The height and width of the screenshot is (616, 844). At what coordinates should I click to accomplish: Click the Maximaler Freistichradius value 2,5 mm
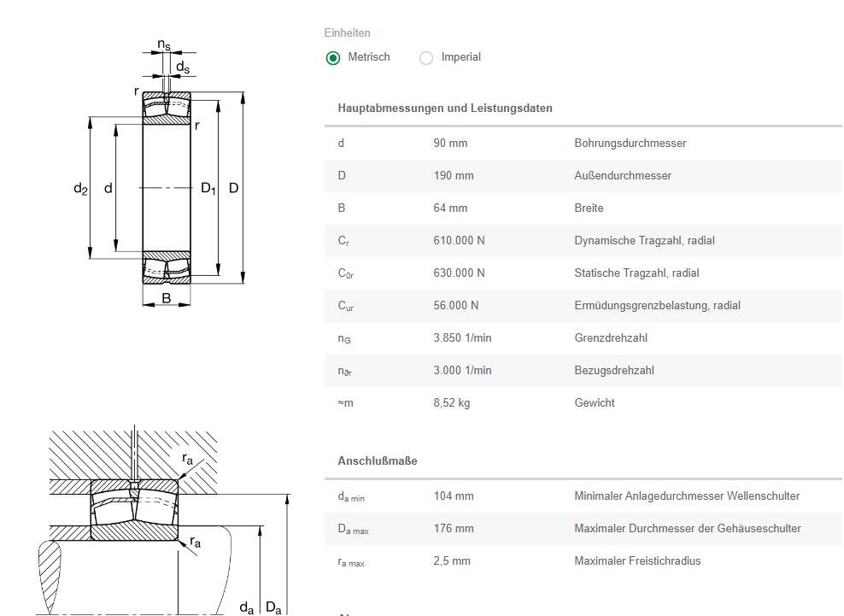click(451, 561)
